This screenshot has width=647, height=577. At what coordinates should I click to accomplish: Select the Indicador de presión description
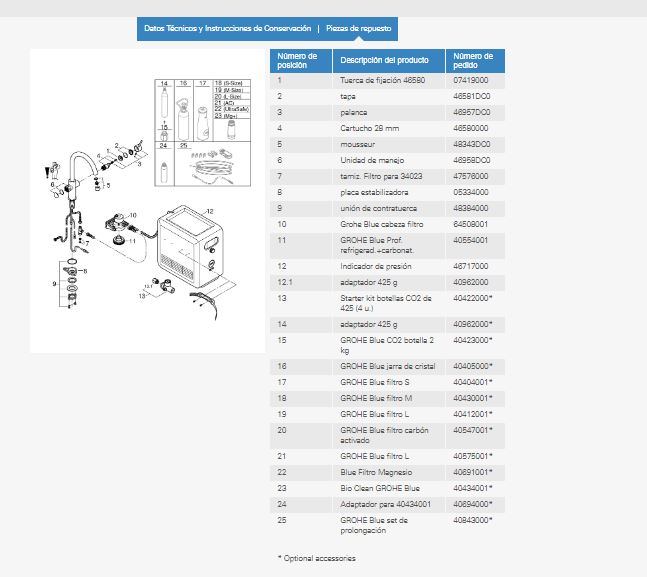376,267
